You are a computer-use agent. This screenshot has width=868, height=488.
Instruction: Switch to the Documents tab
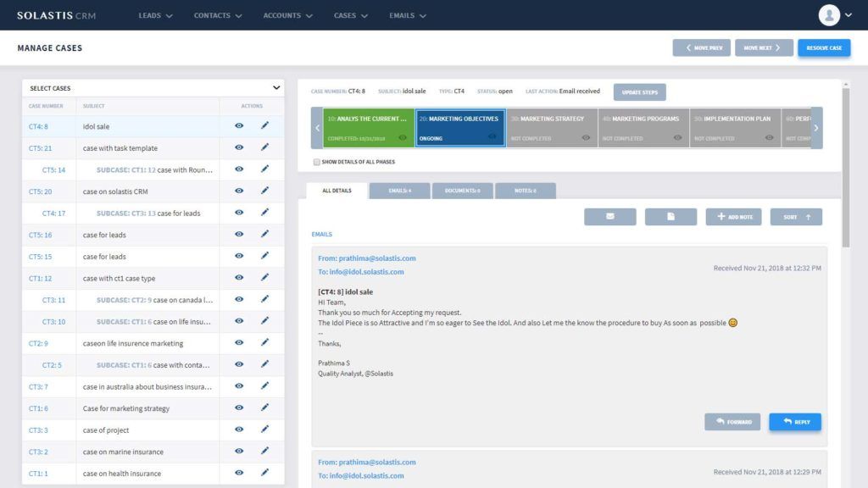point(462,191)
